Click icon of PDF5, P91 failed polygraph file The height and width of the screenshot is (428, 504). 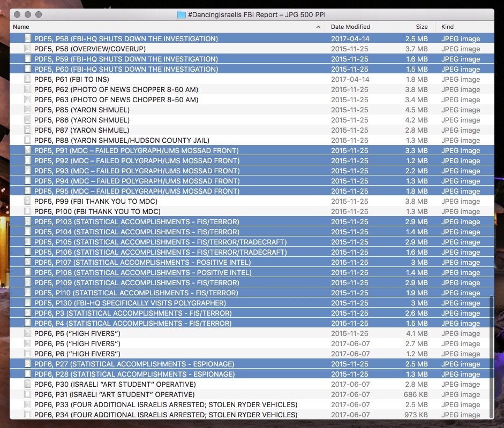28,150
